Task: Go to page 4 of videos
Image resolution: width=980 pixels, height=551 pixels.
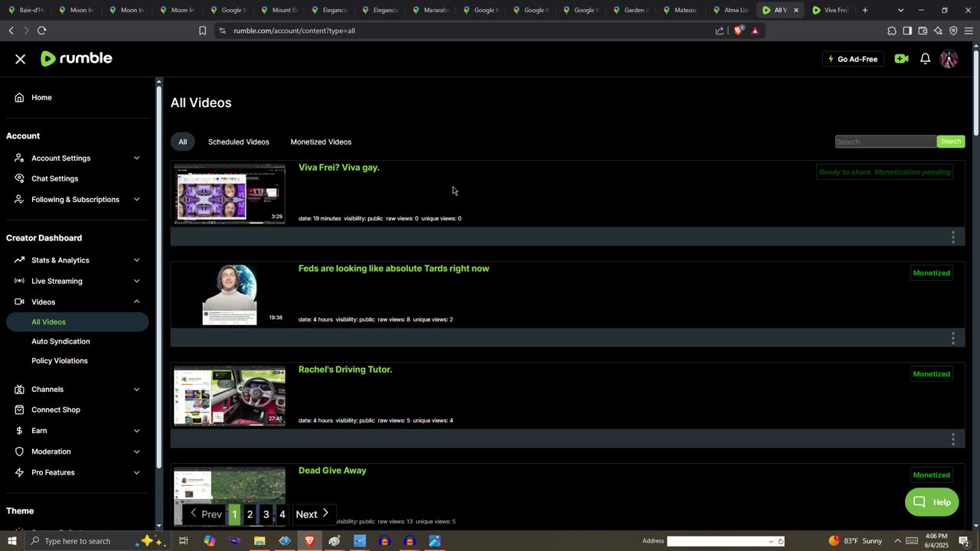Action: point(282,514)
